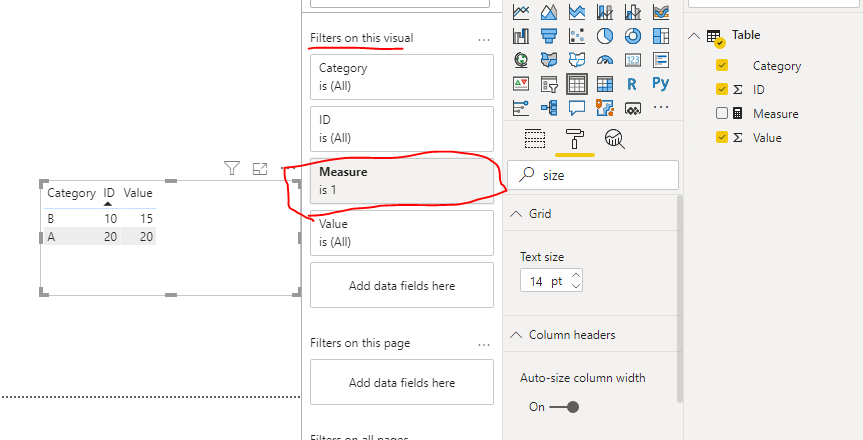Choose Line and stacked column chart
863x440 pixels.
point(605,11)
